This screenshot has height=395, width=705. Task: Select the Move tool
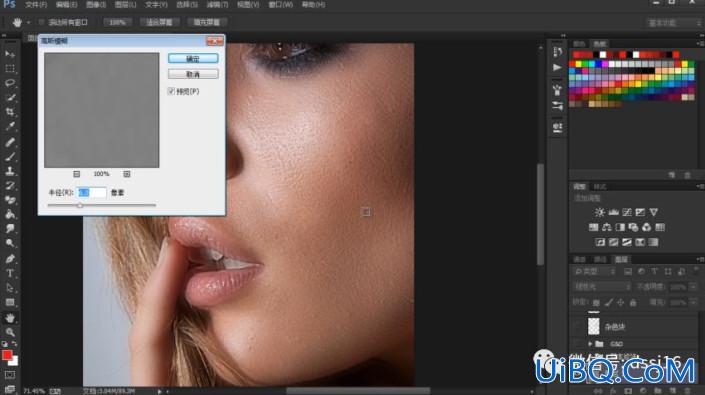pyautogui.click(x=10, y=54)
